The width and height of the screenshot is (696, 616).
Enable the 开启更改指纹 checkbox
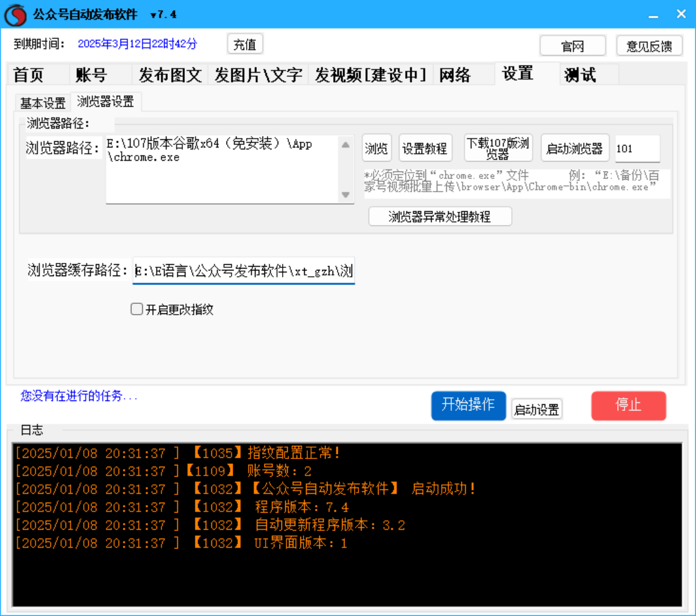(137, 309)
